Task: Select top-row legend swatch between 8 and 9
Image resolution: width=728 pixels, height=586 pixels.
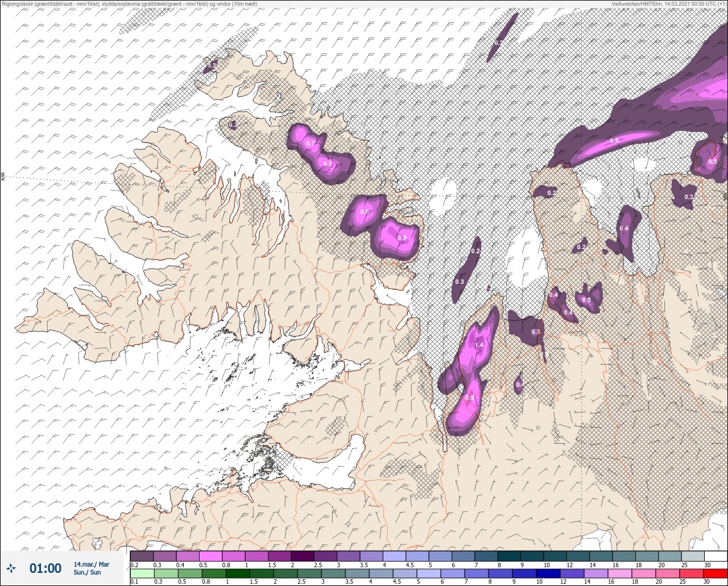Action: [509, 556]
